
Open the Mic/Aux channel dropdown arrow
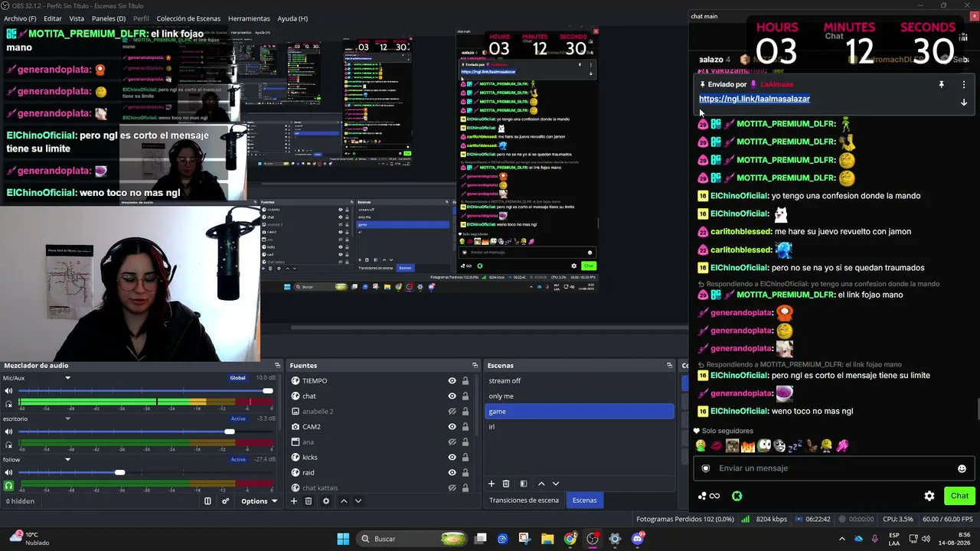tap(67, 378)
